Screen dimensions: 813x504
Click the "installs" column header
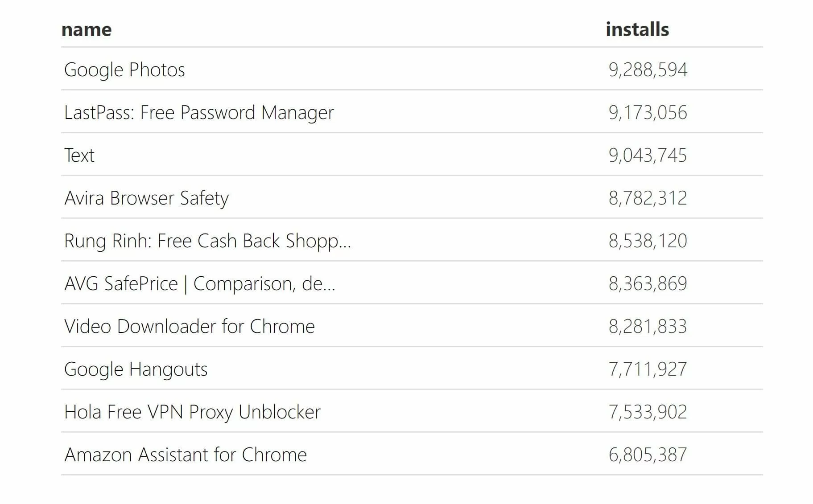[637, 30]
